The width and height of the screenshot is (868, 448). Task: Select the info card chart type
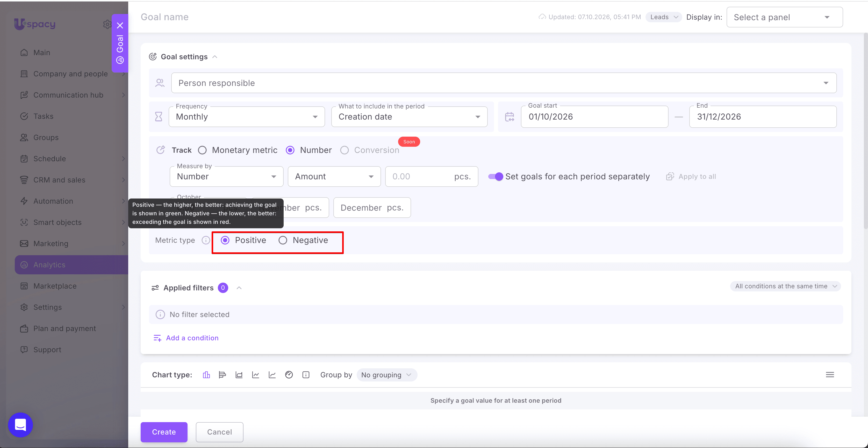coord(306,374)
